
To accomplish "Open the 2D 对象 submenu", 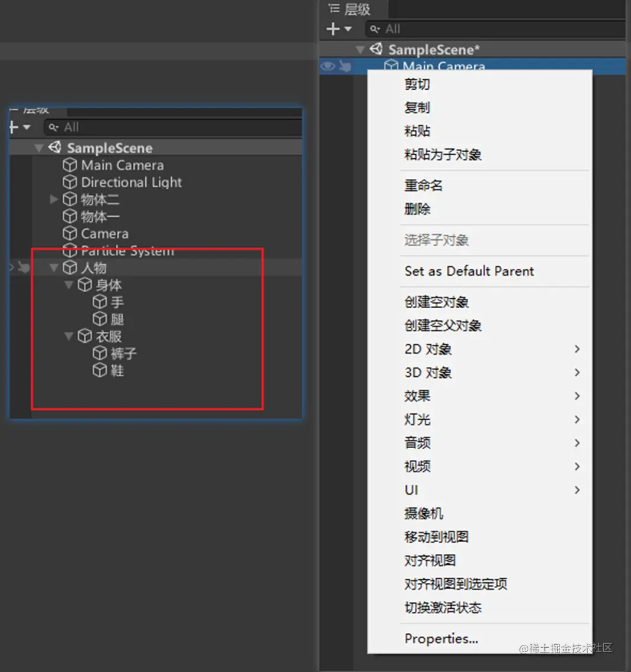I will [x=480, y=349].
